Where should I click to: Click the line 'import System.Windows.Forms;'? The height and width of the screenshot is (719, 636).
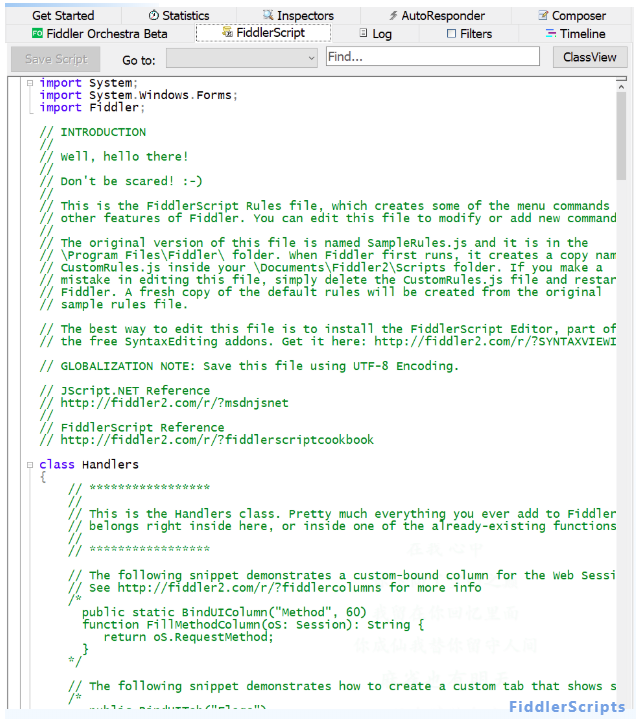138,95
